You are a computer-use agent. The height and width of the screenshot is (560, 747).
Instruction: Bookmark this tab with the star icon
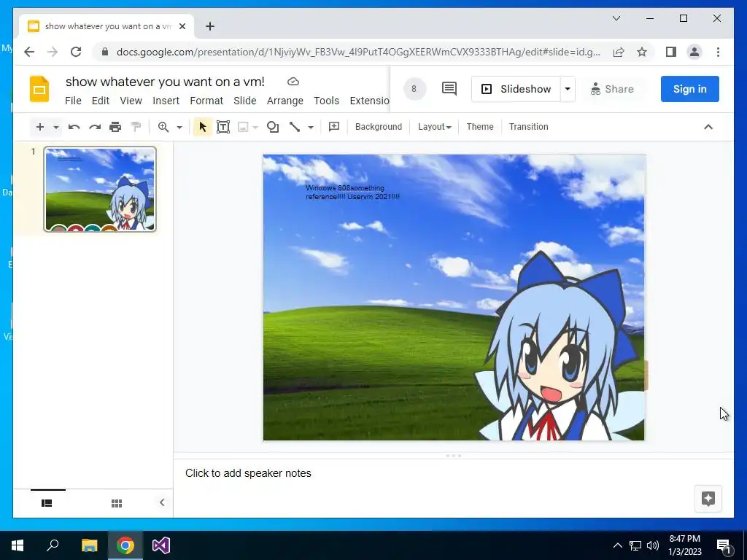coord(642,52)
